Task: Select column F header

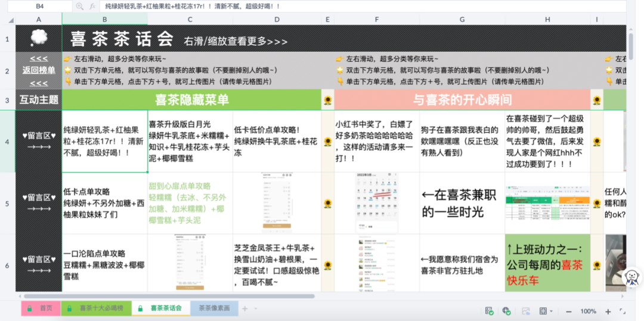Action: [377, 20]
